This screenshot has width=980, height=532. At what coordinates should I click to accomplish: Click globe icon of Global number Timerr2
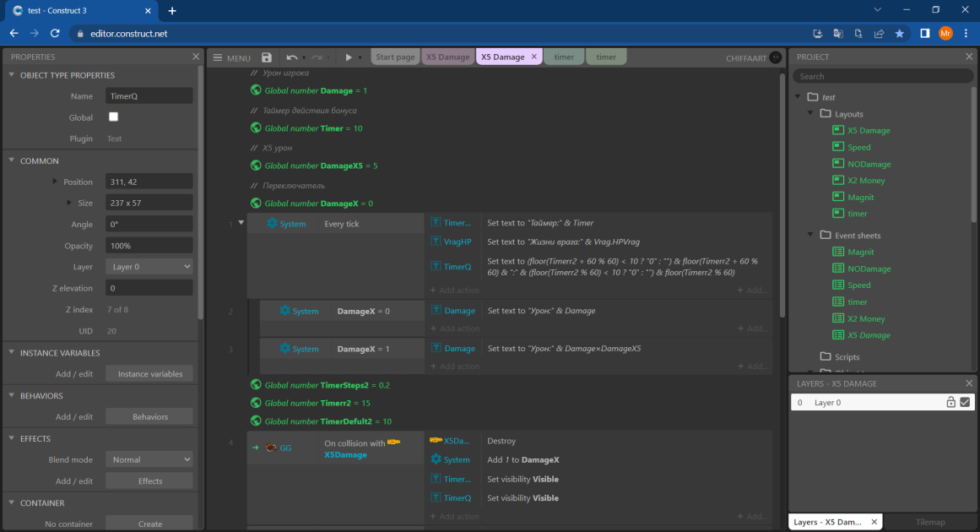pyautogui.click(x=256, y=403)
